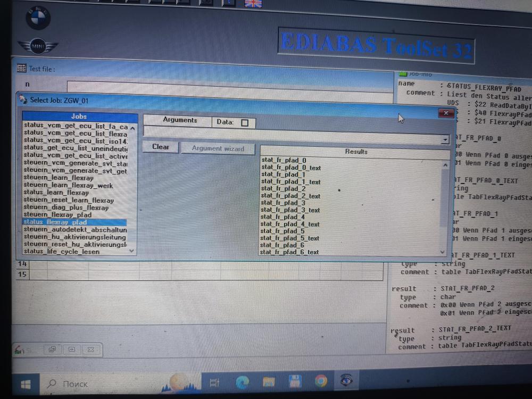Open the eye icon app on taskbar
The image size is (532, 399).
[x=346, y=380]
